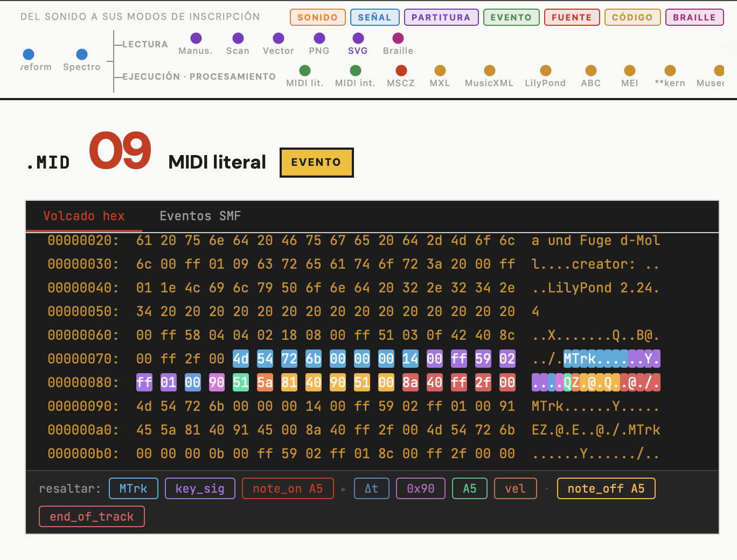Open the Volcado hex tab
Screen dimensions: 737x560
click(84, 216)
